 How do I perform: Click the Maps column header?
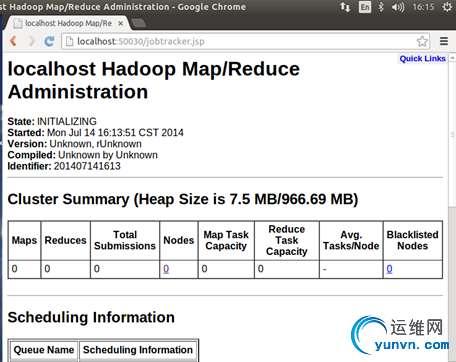[x=24, y=240]
